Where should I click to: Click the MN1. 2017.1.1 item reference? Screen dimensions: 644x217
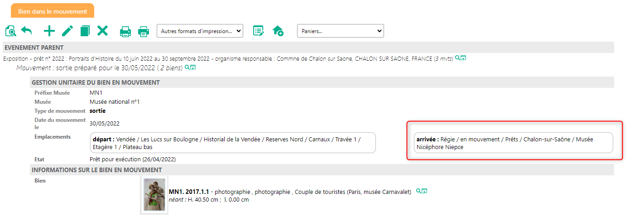188,192
